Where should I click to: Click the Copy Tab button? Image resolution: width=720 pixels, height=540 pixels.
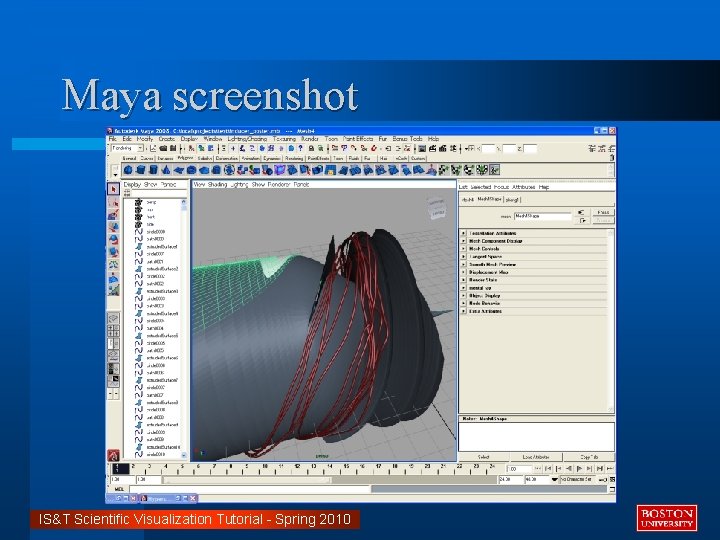coord(589,457)
